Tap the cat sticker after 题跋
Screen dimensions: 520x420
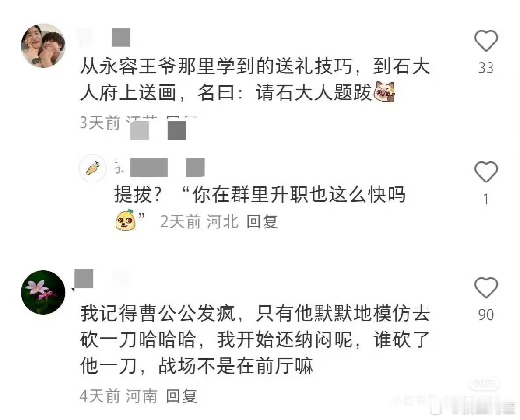384,91
